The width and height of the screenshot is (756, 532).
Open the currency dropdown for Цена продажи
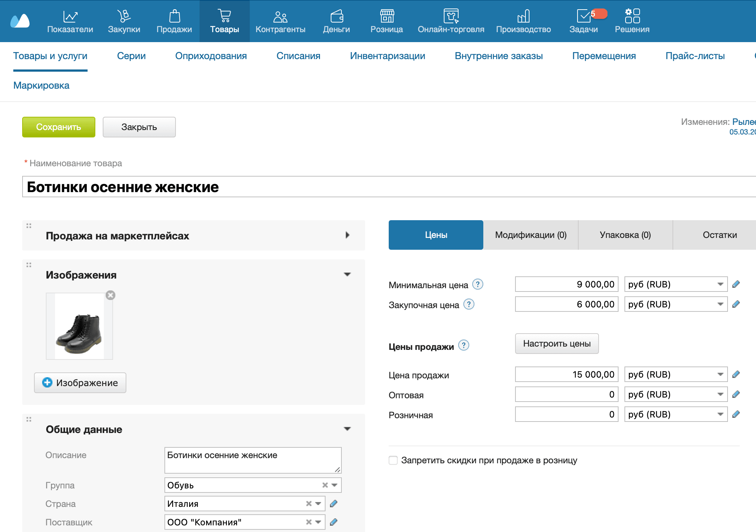(x=720, y=374)
